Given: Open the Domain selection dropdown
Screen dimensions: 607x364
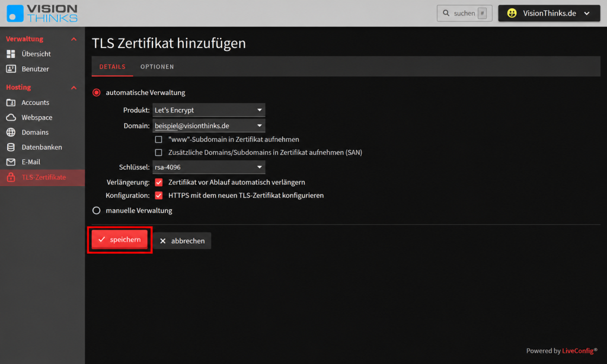Looking at the screenshot, I should [x=209, y=126].
